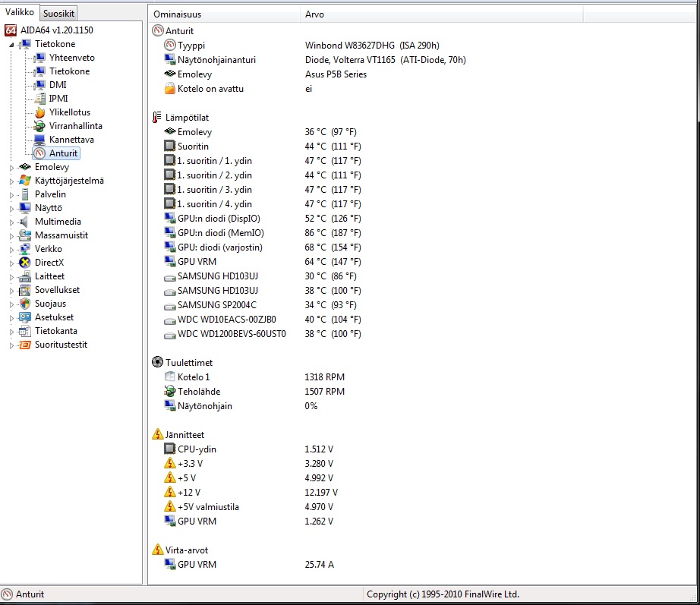Collapse the Tietokone tree node
The width and height of the screenshot is (700, 605).
(11, 45)
